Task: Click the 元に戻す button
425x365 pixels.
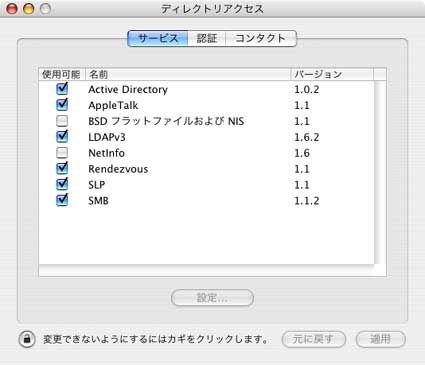Action: (313, 339)
